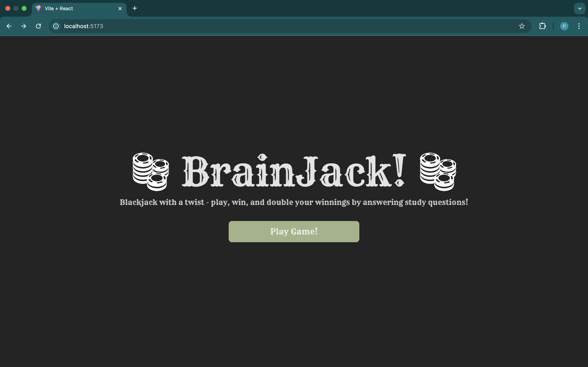
Task: Click the left poker chips icon
Action: [151, 172]
